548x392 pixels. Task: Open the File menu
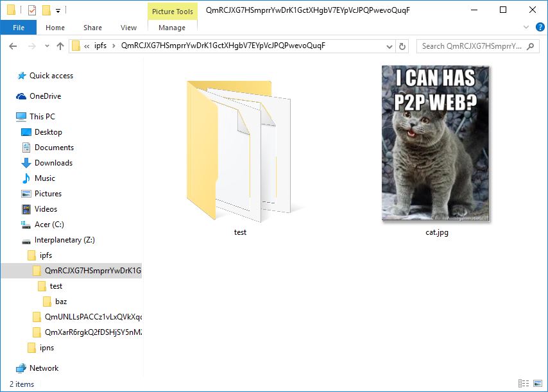click(x=19, y=28)
